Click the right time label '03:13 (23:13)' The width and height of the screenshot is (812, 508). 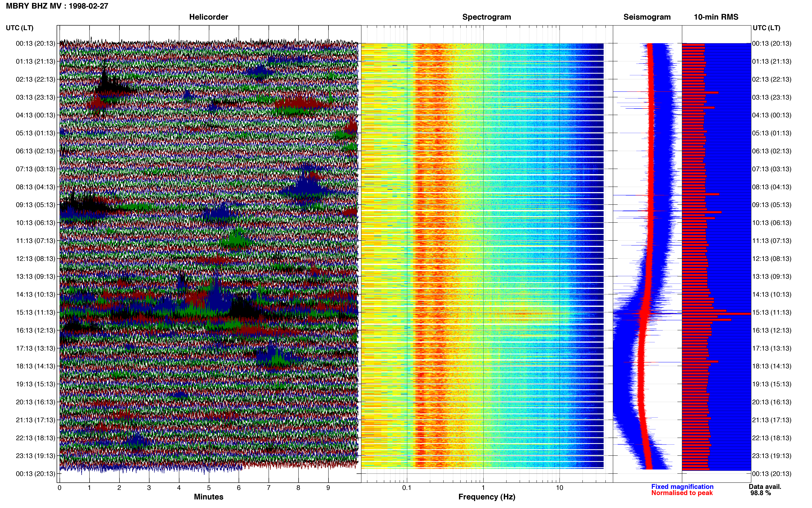coord(772,97)
